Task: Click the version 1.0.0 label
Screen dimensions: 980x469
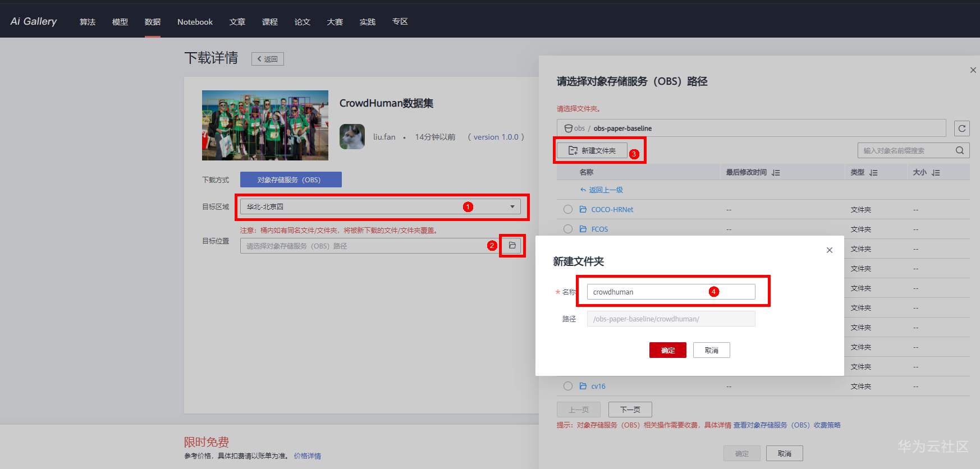Action: [496, 137]
